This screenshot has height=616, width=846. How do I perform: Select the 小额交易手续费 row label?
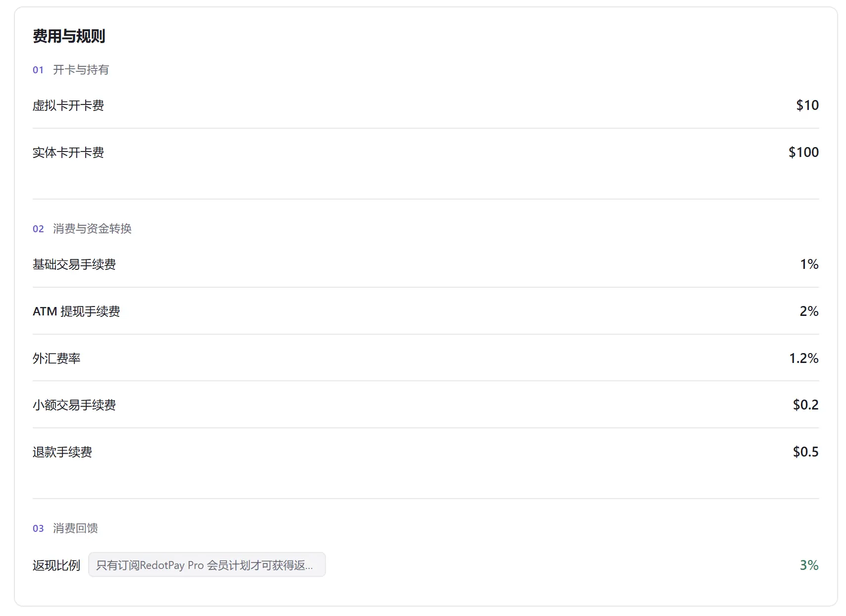point(74,405)
